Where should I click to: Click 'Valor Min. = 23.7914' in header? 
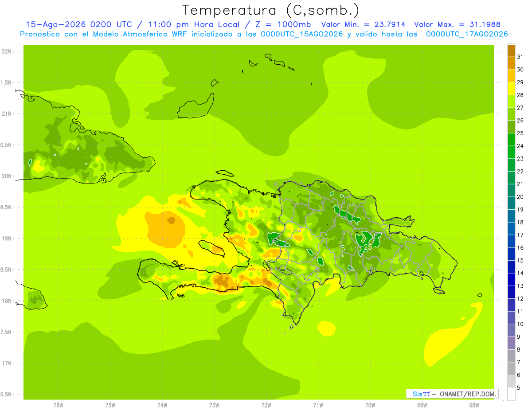click(364, 25)
